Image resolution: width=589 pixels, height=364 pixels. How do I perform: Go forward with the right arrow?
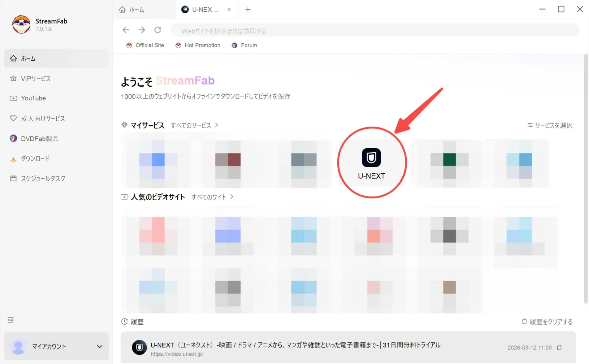pyautogui.click(x=142, y=30)
